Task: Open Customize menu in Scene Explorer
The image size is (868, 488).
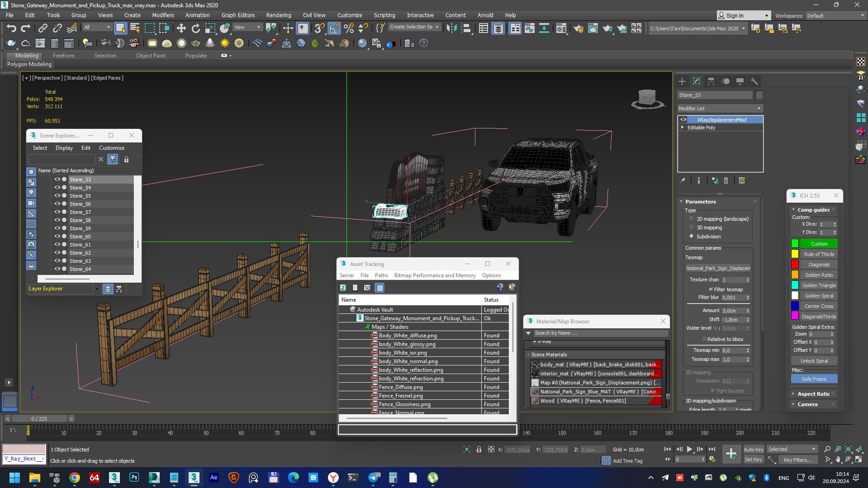Action: click(112, 148)
